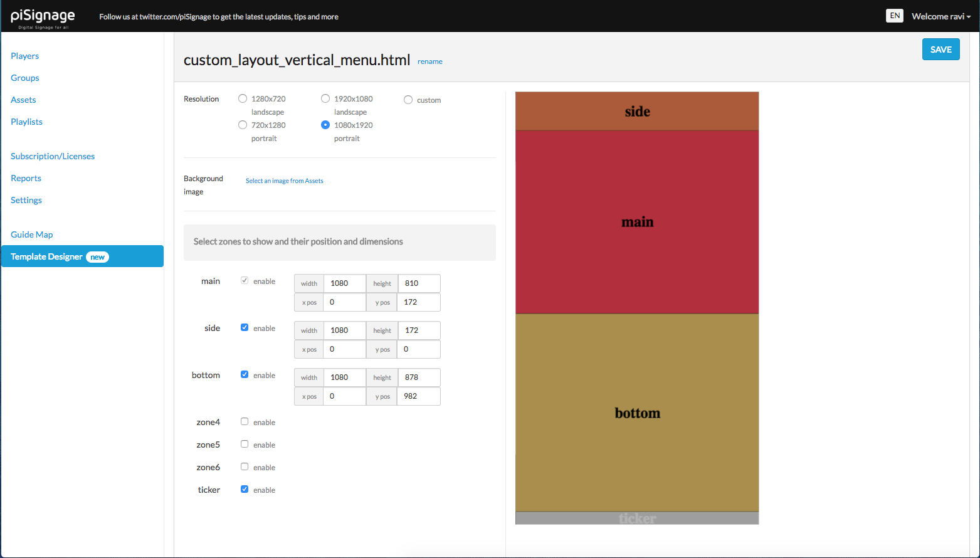The height and width of the screenshot is (558, 980).
Task: Click the side zone in the preview
Action: [637, 112]
